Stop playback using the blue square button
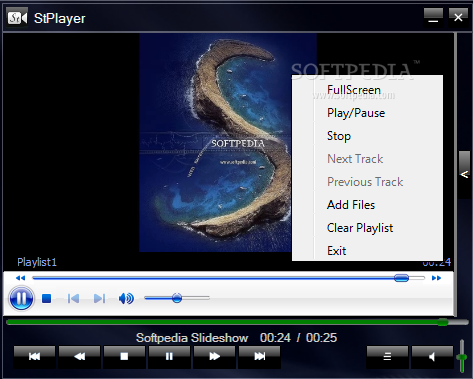 tap(47, 298)
